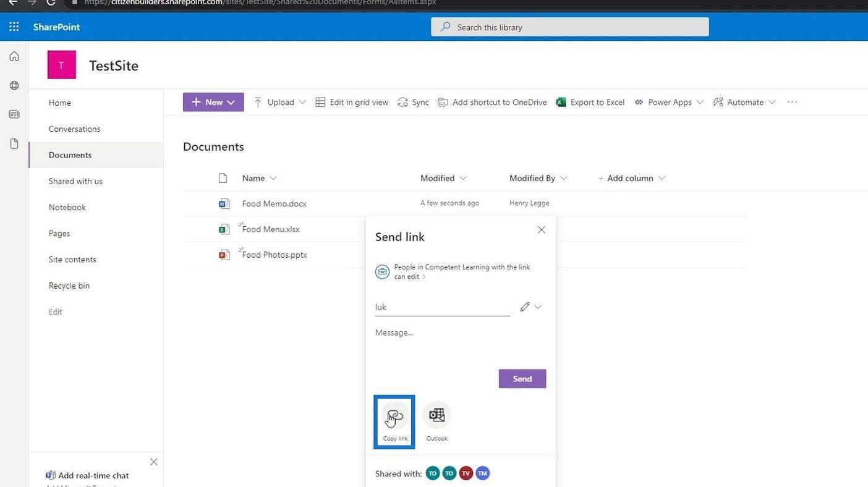The width and height of the screenshot is (868, 487).
Task: Click Copy link in Send link dialog
Action: click(x=394, y=422)
